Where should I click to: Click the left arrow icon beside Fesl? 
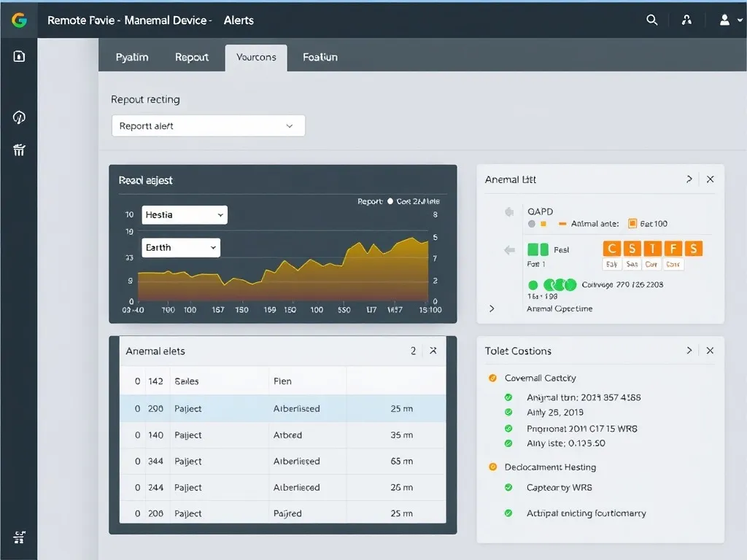click(509, 250)
